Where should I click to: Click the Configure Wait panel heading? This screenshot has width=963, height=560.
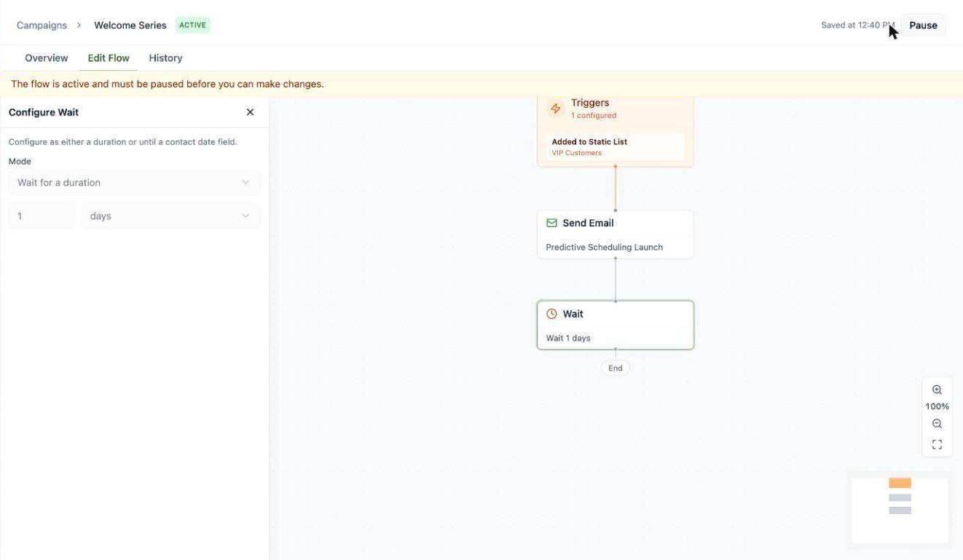(x=44, y=112)
